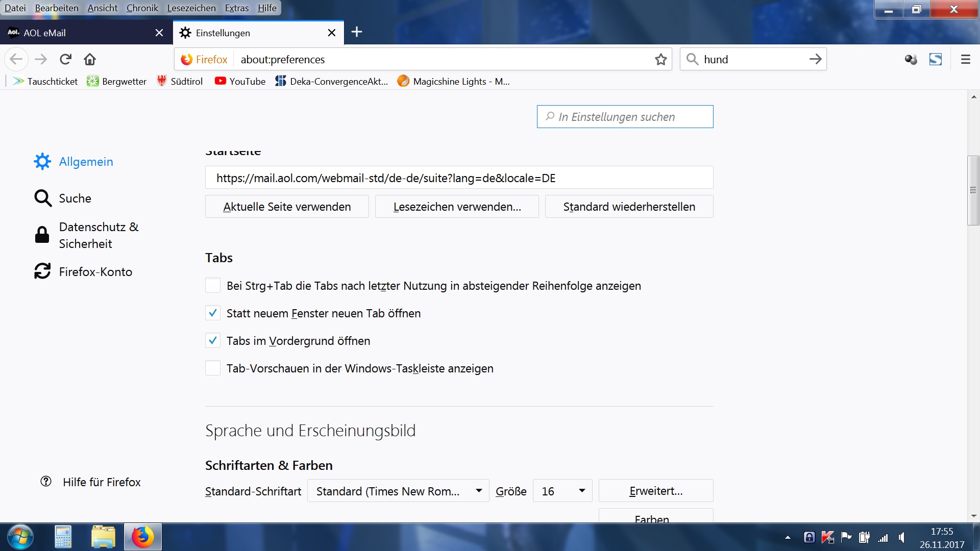Reload the current page

(65, 59)
